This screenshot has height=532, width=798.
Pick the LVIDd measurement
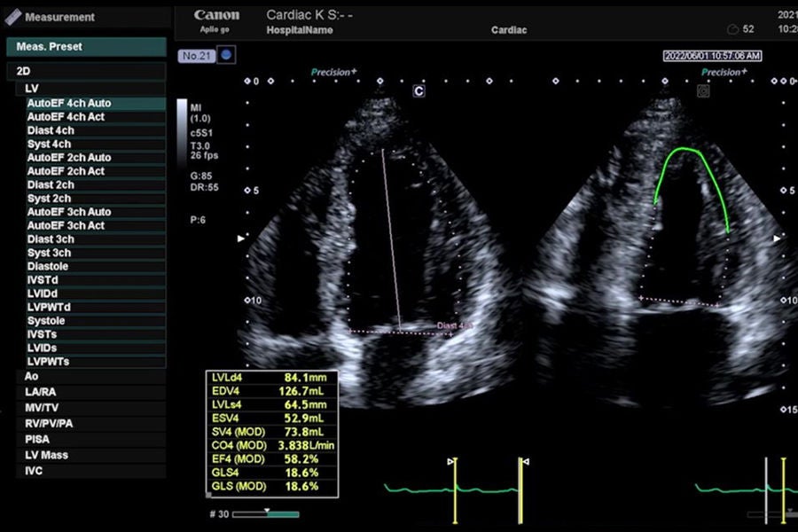[x=96, y=293]
